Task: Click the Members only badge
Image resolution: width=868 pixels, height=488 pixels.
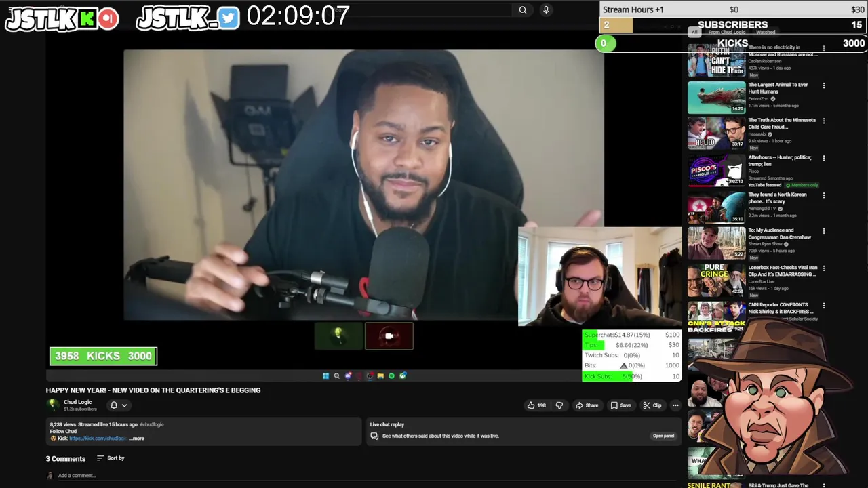Action: (802, 185)
